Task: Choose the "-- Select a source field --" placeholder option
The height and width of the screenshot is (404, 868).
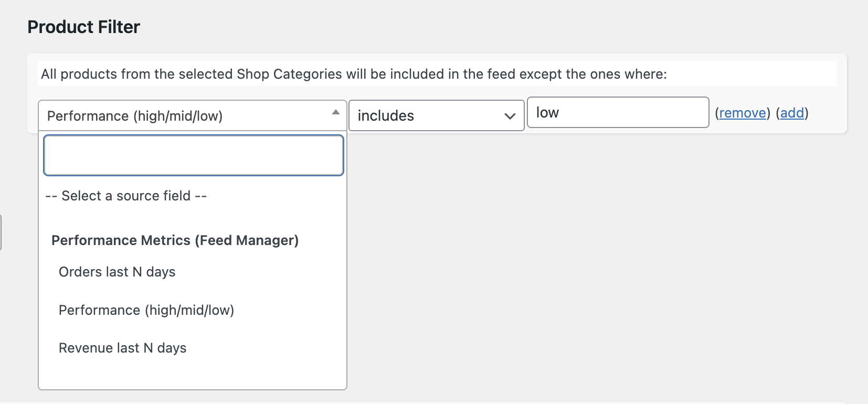Action: pyautogui.click(x=126, y=196)
